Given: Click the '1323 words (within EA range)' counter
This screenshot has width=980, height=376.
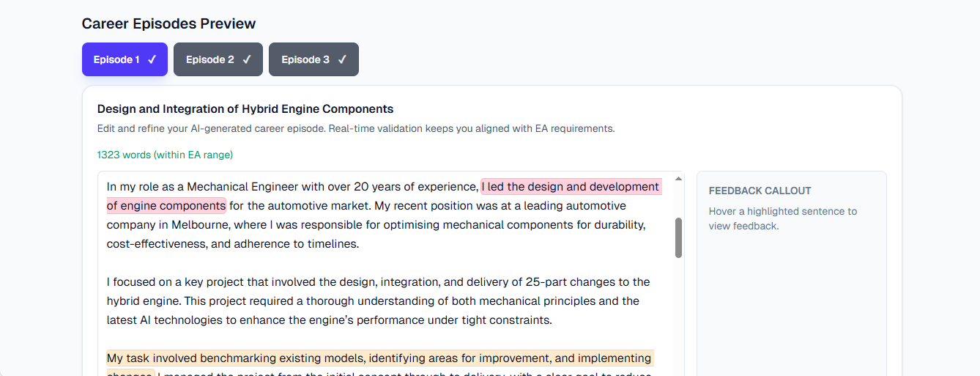Looking at the screenshot, I should pyautogui.click(x=165, y=155).
